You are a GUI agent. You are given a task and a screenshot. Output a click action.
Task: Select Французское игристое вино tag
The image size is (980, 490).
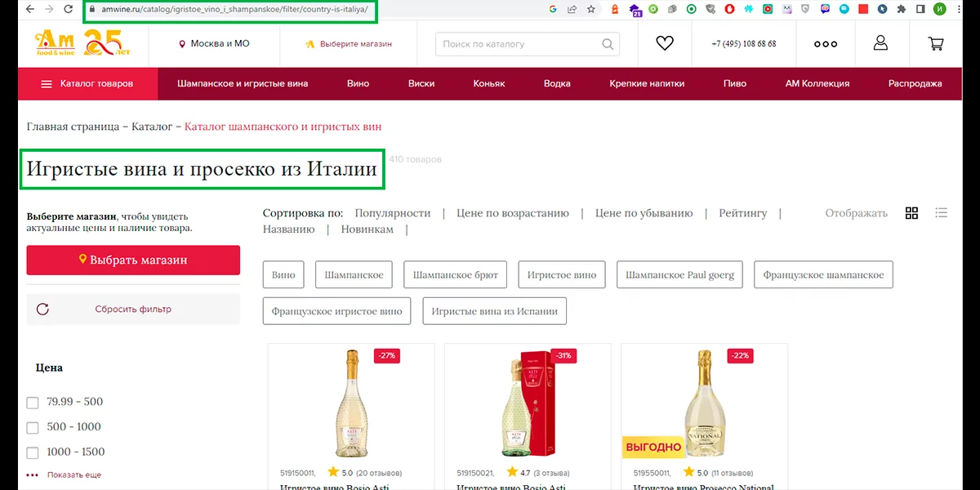[337, 311]
